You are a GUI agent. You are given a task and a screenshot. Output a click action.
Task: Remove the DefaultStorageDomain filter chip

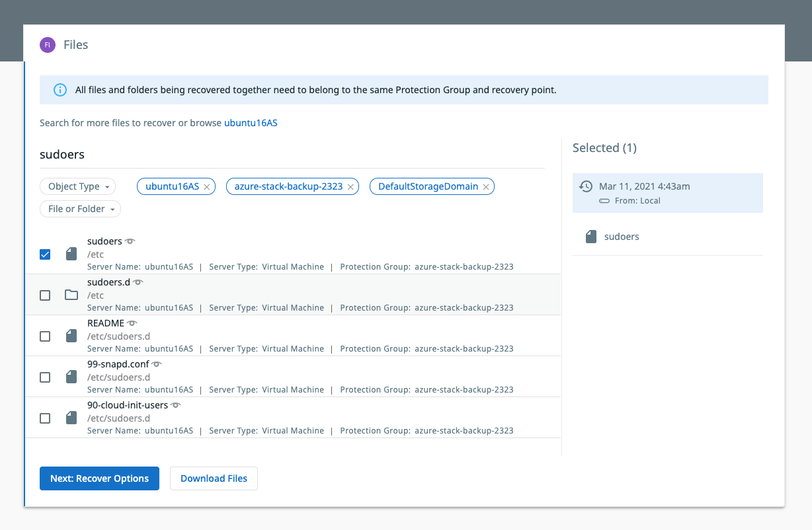pos(486,187)
